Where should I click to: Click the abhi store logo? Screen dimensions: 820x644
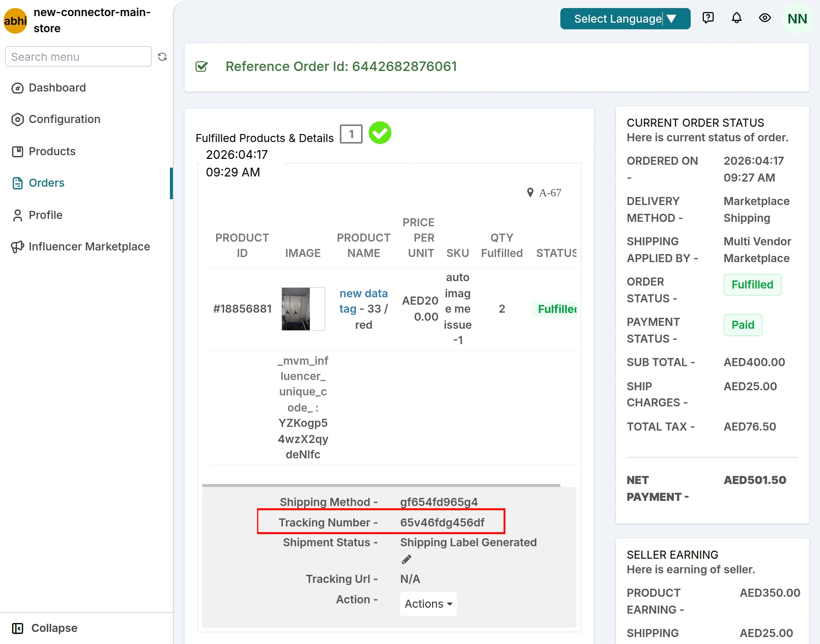(15, 21)
